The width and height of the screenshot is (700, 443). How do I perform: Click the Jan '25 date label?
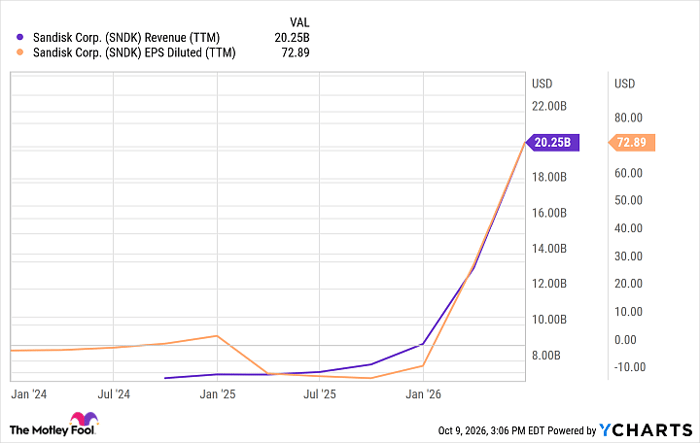pos(217,394)
